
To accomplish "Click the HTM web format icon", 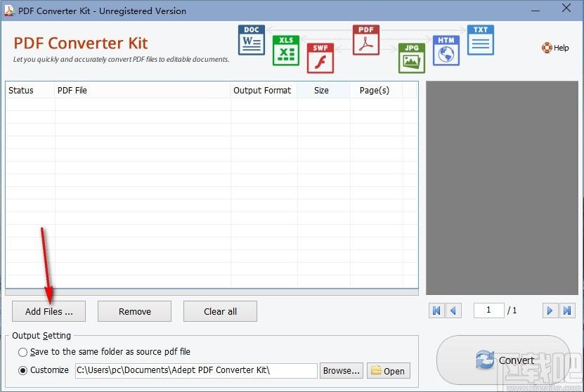I will (446, 51).
